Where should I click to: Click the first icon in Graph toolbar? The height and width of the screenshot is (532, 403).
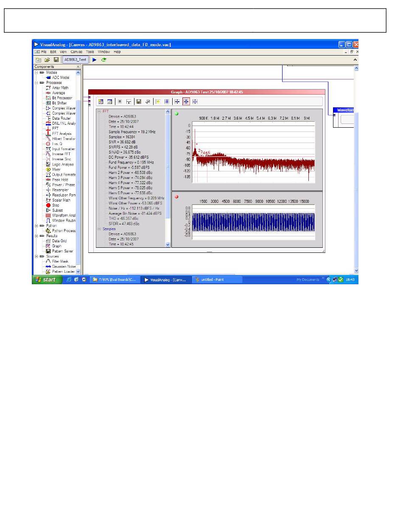tap(101, 101)
